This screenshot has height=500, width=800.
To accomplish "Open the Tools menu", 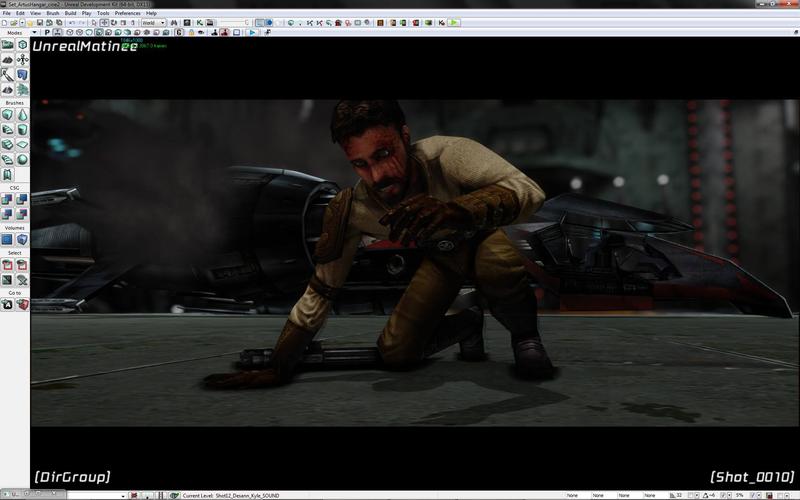I will click(x=103, y=13).
